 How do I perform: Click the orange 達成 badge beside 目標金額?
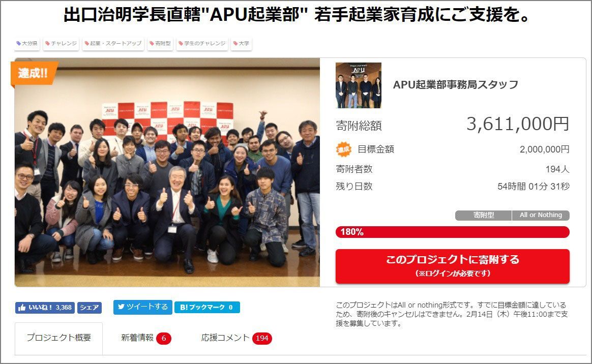344,149
